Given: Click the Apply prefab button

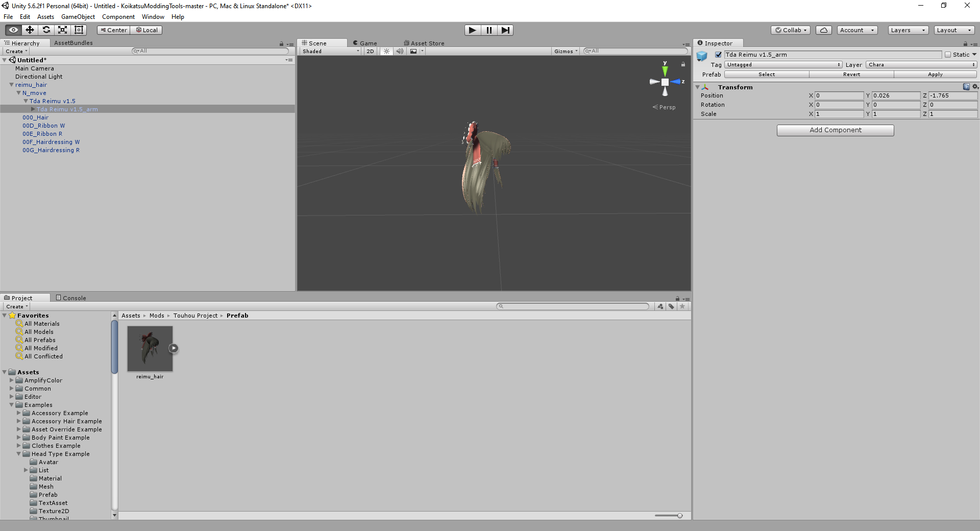Looking at the screenshot, I should [935, 74].
